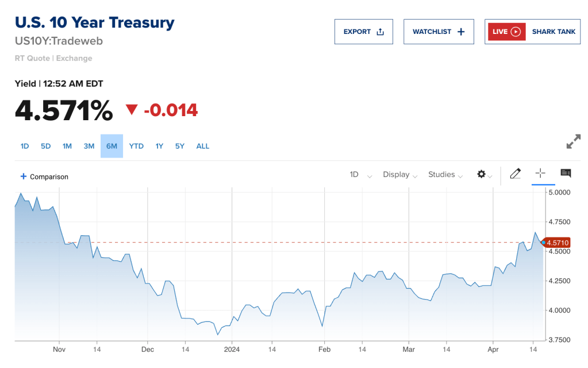Open chart settings gear icon
The image size is (588, 368).
(x=482, y=174)
